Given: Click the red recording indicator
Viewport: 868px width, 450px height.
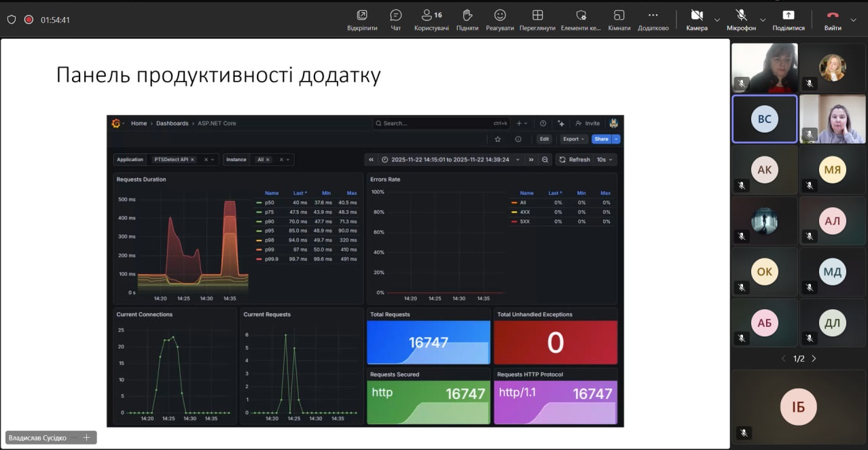Looking at the screenshot, I should pos(29,20).
